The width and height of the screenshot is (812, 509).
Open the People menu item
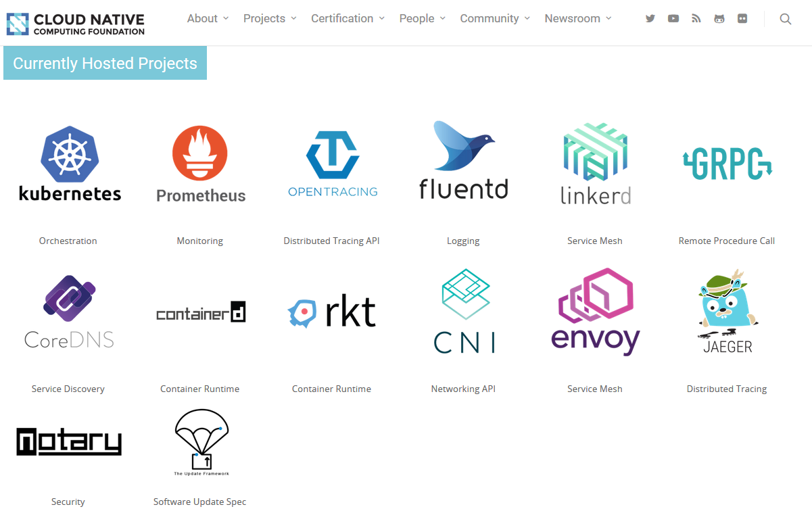[x=417, y=19]
